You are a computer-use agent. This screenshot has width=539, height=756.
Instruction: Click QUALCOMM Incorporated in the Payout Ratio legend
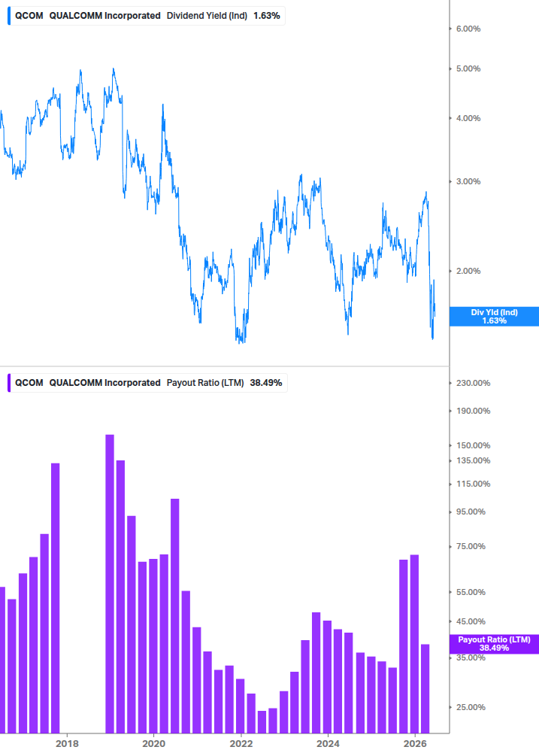click(104, 383)
